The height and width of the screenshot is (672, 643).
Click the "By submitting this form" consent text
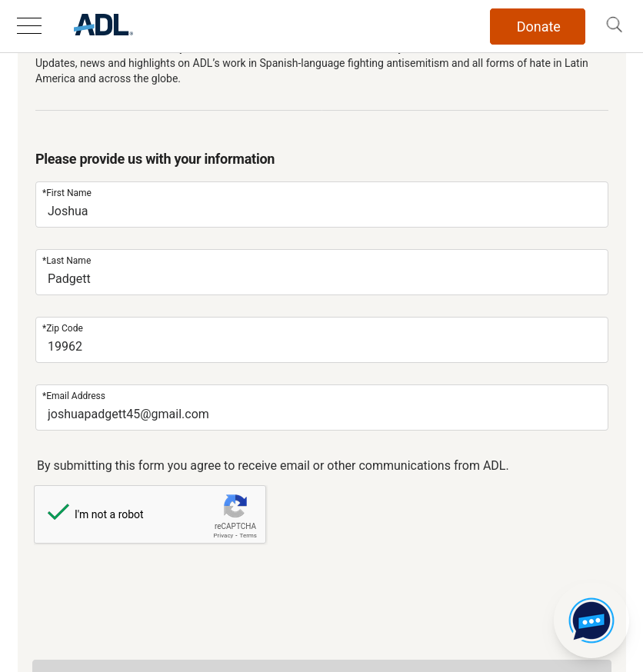[272, 465]
